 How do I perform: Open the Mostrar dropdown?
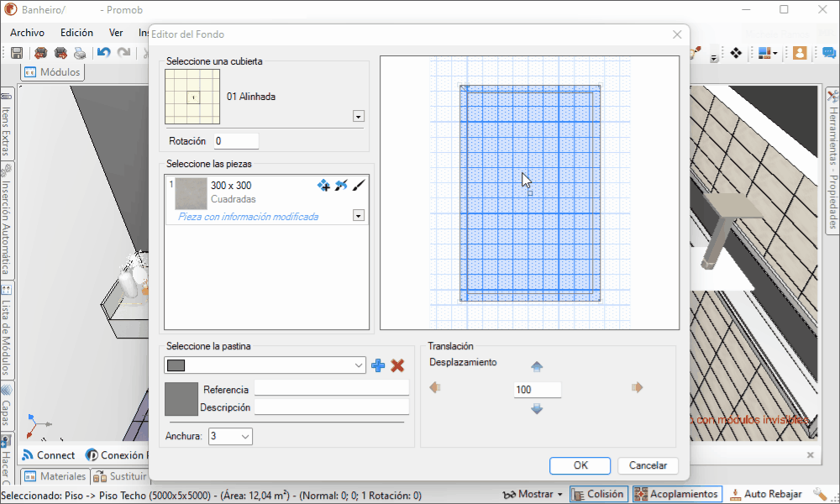point(533,495)
